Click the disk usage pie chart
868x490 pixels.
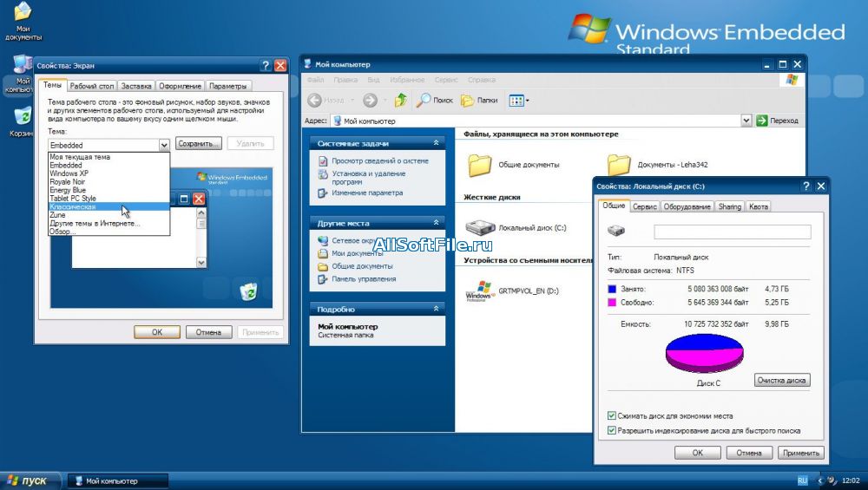(x=704, y=353)
